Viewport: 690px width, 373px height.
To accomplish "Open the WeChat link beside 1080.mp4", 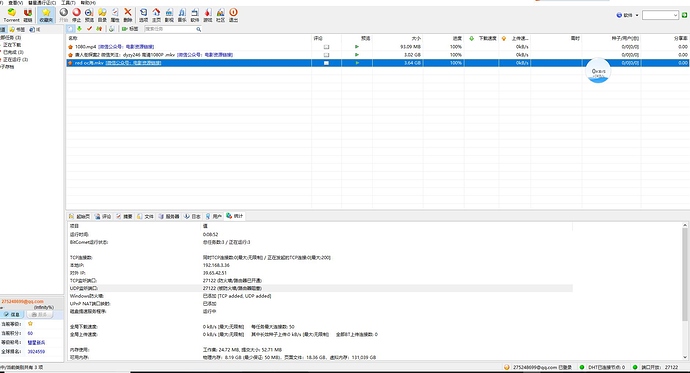I will [x=126, y=47].
